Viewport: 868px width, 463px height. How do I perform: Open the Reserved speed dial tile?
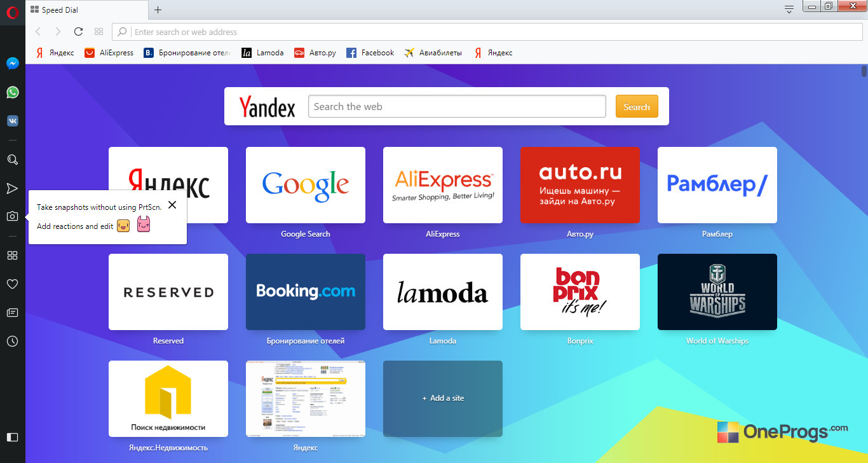(168, 292)
